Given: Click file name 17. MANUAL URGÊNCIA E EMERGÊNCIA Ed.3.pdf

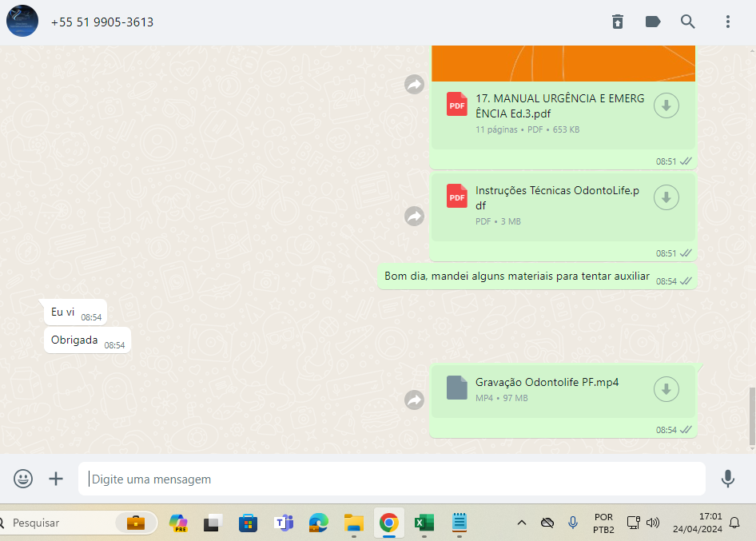Looking at the screenshot, I should click(559, 106).
